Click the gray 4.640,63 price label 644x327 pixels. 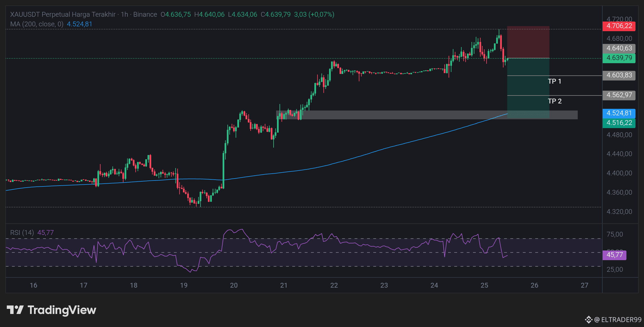click(619, 48)
